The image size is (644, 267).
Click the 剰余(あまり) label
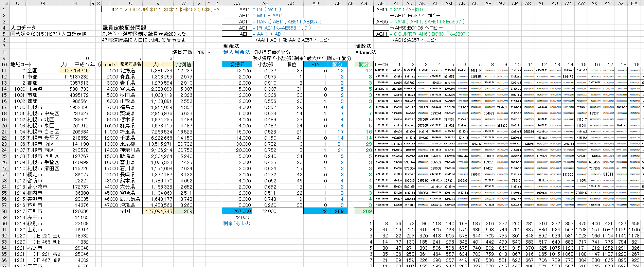pos(237,223)
